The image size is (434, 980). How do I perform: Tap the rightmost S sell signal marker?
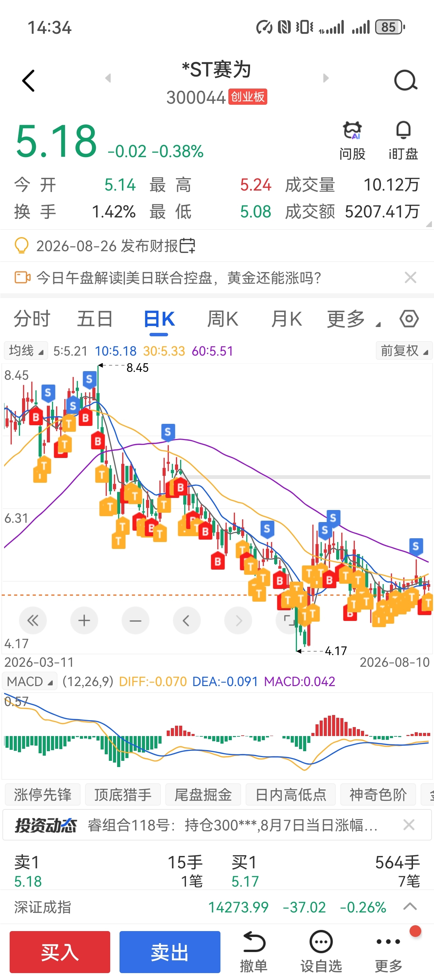[x=416, y=547]
